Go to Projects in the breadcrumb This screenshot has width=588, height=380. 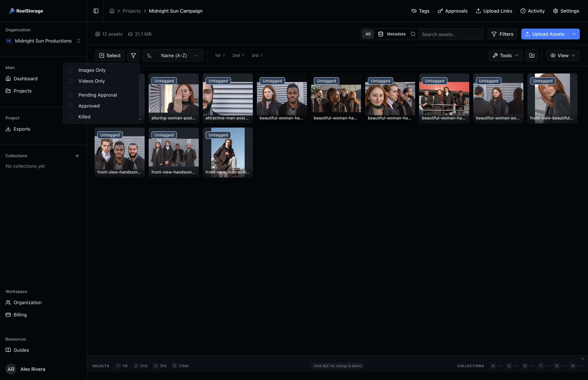pos(132,11)
